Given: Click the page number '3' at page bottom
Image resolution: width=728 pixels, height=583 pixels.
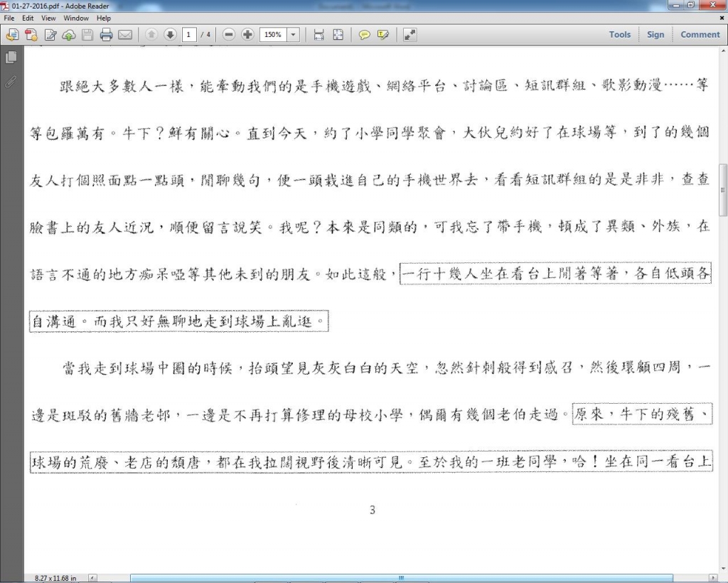Looking at the screenshot, I should click(373, 510).
